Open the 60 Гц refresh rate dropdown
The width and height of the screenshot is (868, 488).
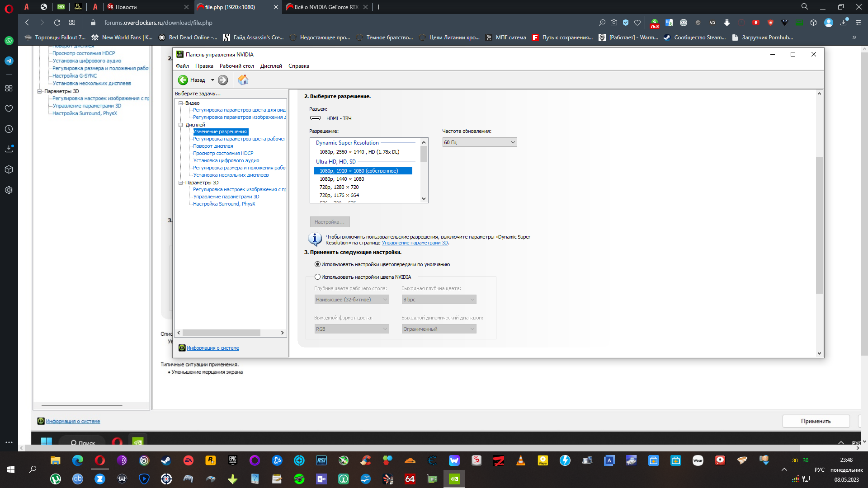coord(479,142)
